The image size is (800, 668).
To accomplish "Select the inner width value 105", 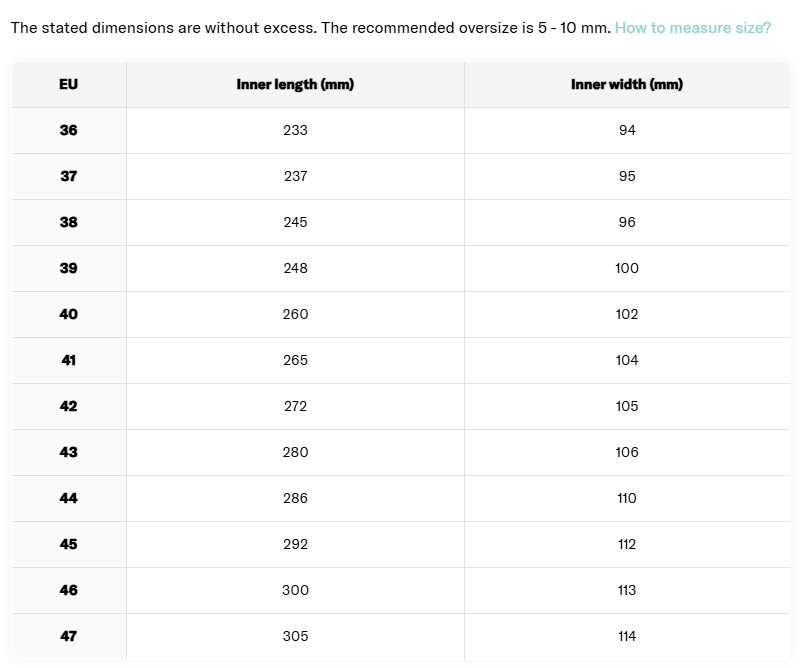I will [x=627, y=406].
